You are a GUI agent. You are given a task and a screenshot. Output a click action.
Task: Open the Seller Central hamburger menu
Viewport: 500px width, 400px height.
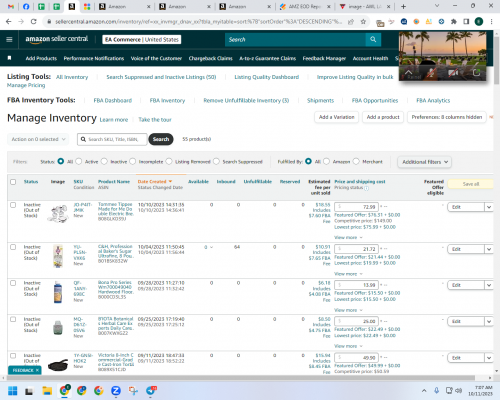[x=9, y=39]
